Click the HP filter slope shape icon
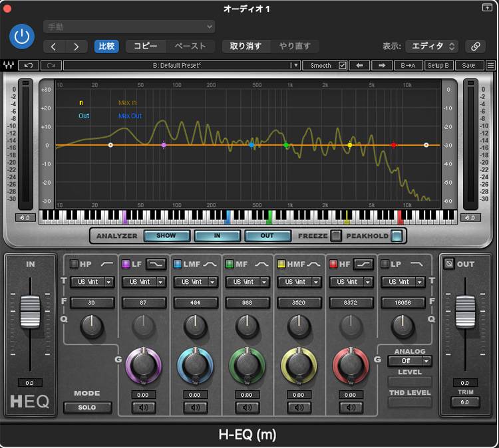 click(107, 264)
